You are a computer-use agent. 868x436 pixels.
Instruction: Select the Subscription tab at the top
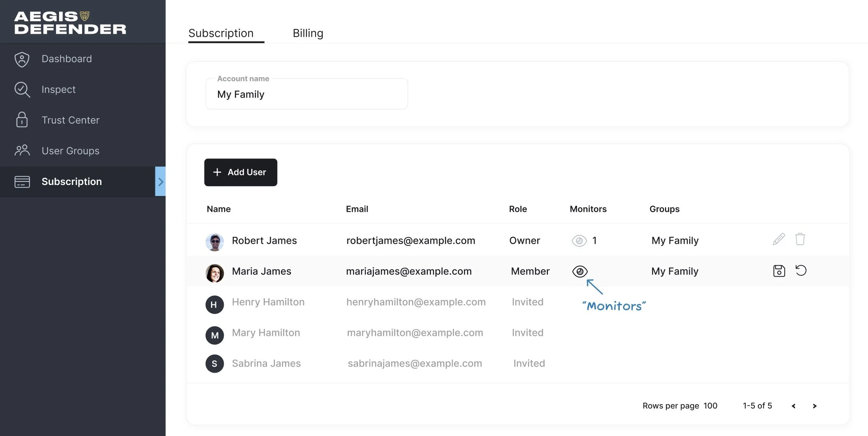(221, 33)
